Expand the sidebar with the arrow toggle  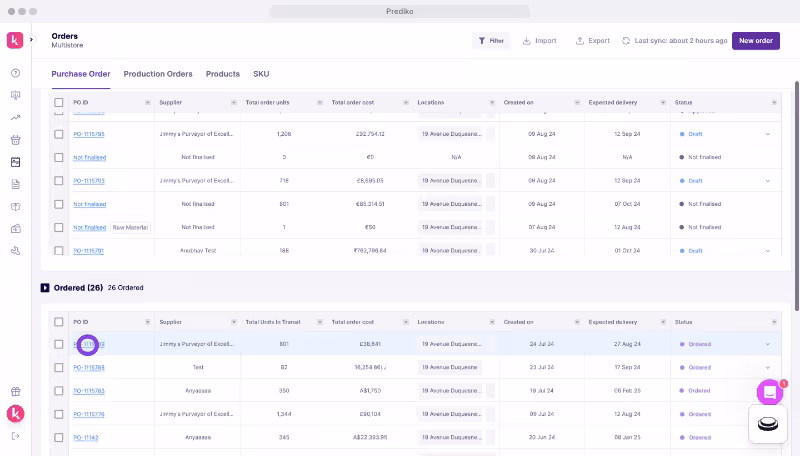(x=31, y=39)
